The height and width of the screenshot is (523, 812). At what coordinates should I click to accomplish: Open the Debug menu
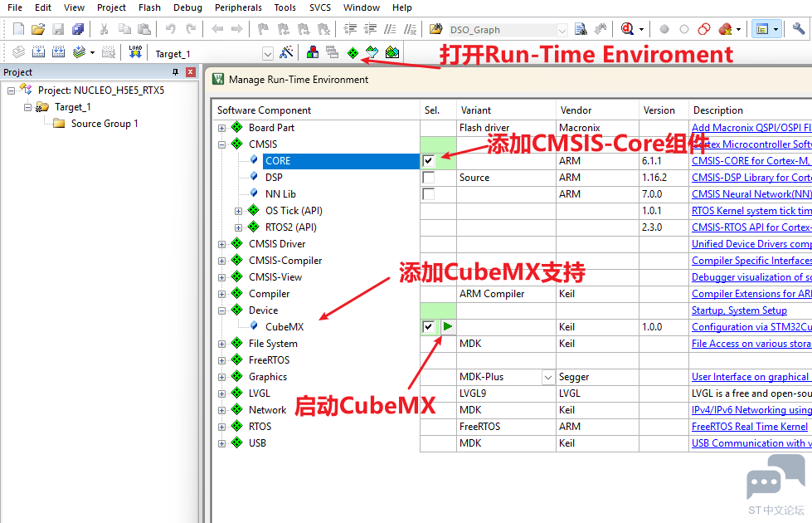[187, 7]
